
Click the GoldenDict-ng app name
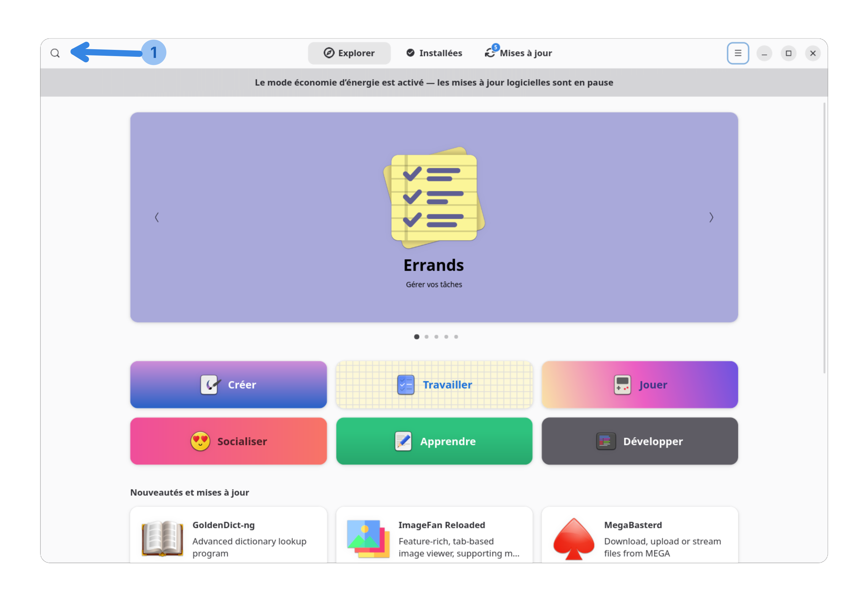[x=224, y=525]
